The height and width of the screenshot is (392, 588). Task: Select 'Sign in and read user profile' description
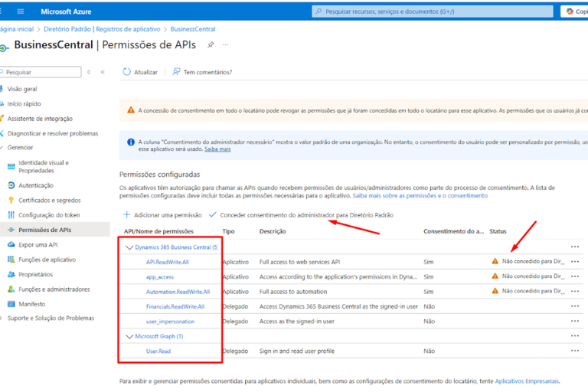click(296, 351)
